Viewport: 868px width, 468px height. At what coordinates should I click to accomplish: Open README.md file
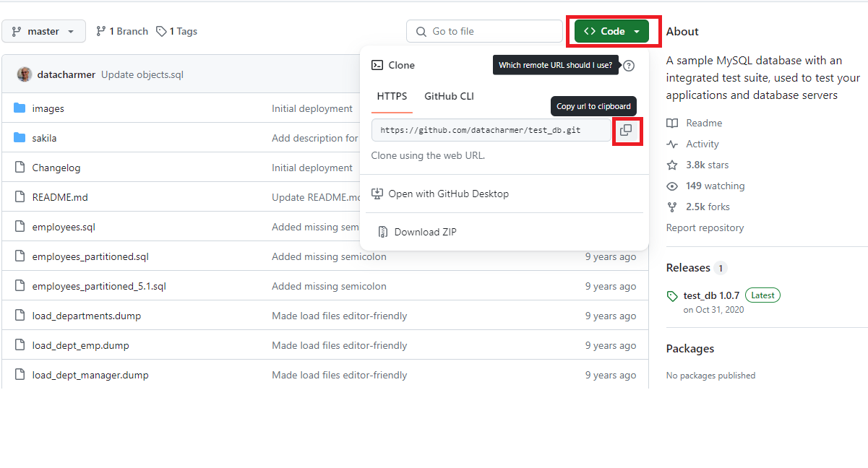point(60,197)
